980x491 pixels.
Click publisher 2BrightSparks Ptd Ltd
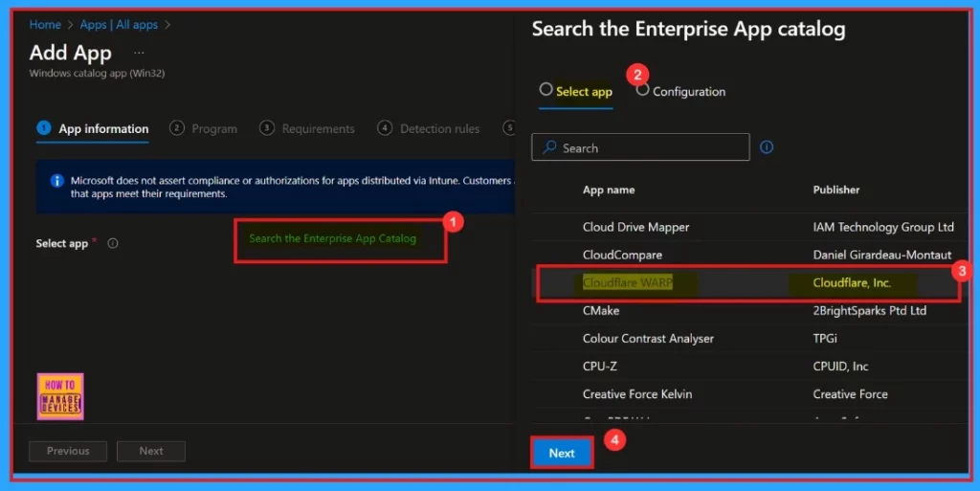(x=869, y=310)
